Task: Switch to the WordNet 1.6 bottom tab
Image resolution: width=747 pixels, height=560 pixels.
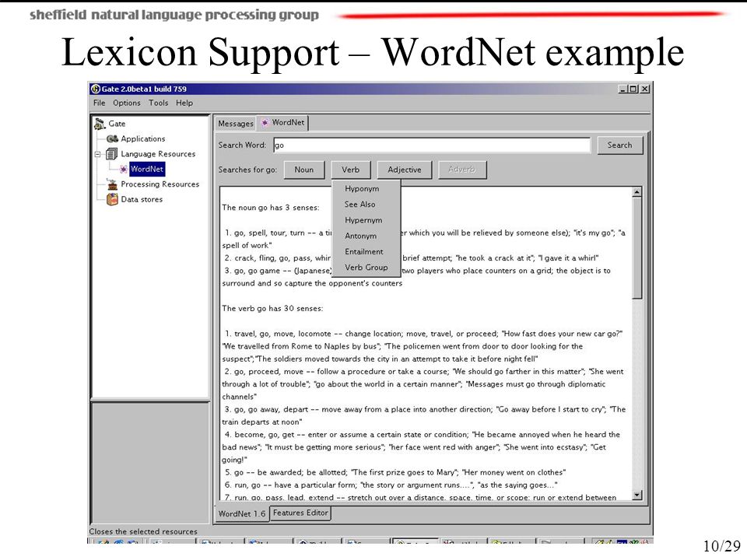Action: tap(241, 514)
